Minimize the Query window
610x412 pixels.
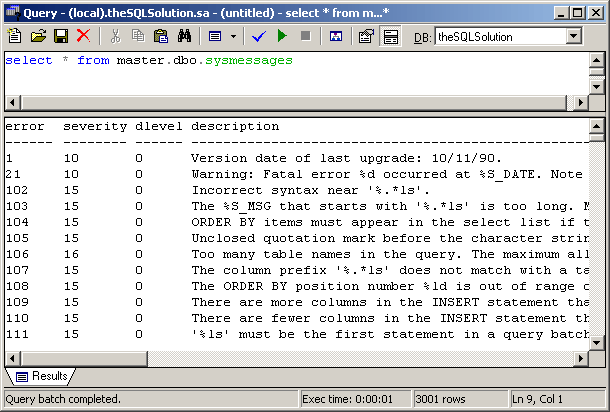pyautogui.click(x=561, y=13)
